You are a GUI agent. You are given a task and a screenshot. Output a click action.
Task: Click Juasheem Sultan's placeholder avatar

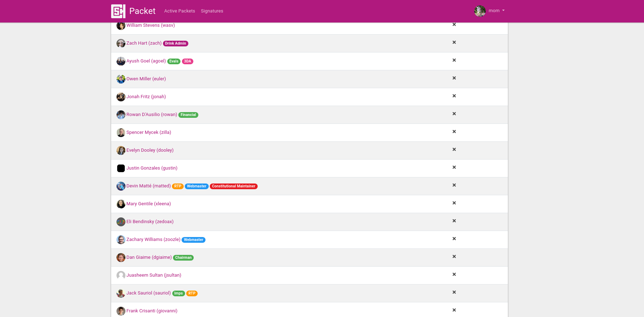click(121, 275)
